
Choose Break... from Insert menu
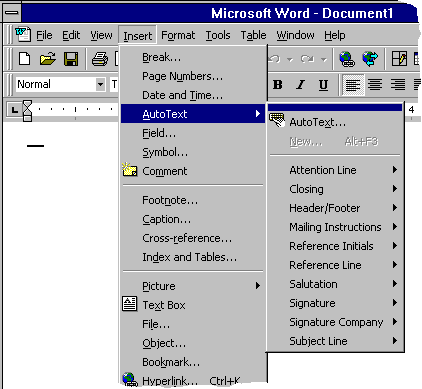point(193,57)
